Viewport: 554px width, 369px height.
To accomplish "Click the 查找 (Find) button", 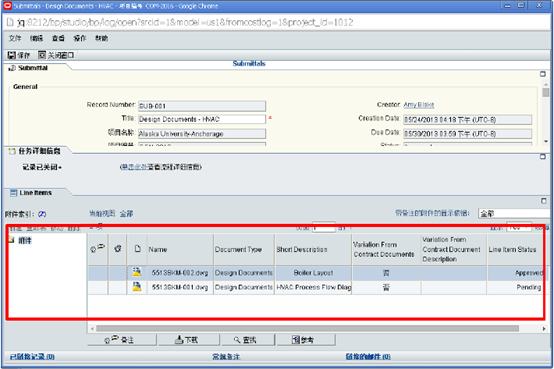I will click(248, 340).
